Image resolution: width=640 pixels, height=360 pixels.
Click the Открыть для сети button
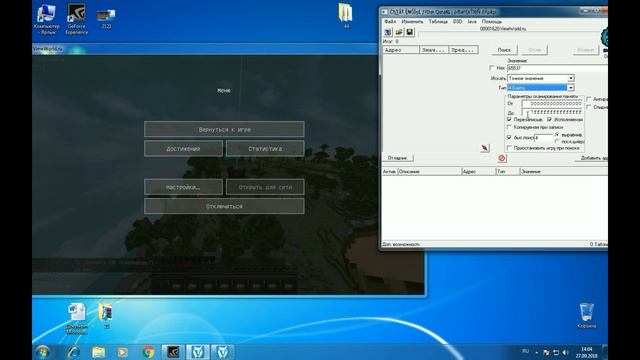[x=265, y=187]
